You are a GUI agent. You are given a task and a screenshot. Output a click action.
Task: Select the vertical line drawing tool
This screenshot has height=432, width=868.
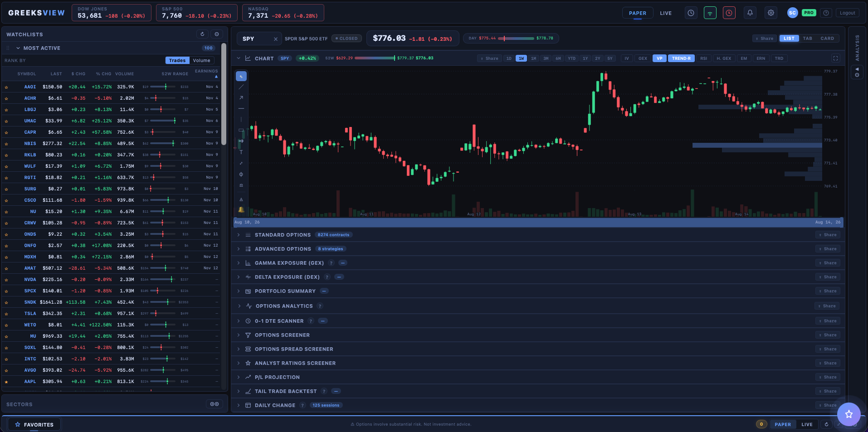(x=241, y=120)
